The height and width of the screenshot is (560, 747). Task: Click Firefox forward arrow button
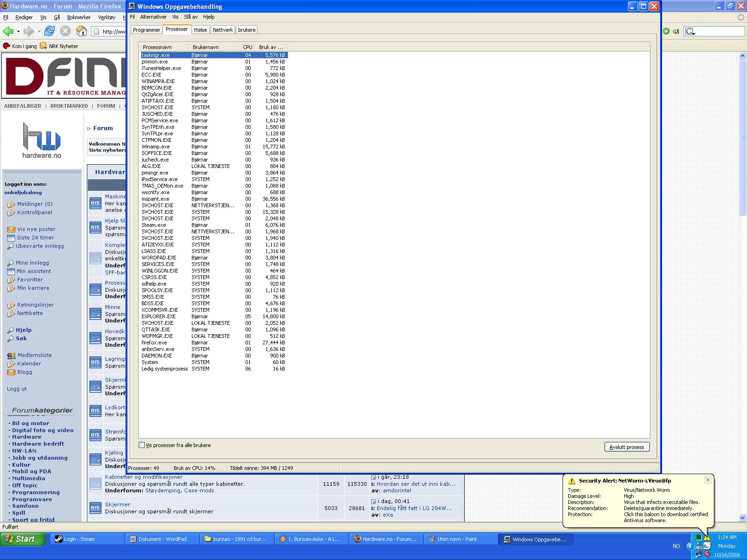tap(28, 31)
